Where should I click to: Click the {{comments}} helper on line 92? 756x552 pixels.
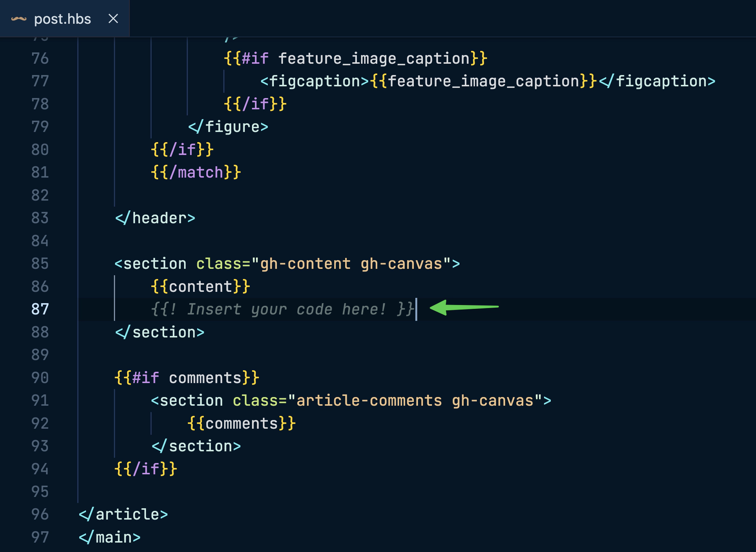(241, 423)
